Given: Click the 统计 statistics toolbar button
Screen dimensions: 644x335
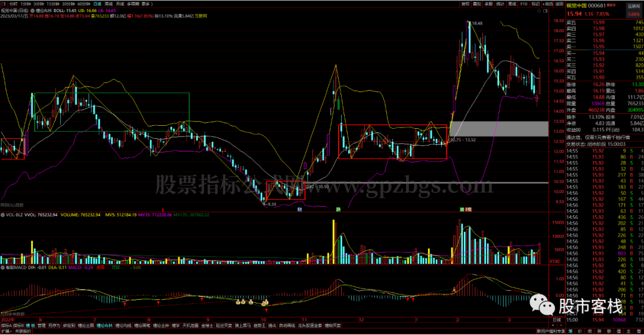Looking at the screenshot, I should pos(500,4).
